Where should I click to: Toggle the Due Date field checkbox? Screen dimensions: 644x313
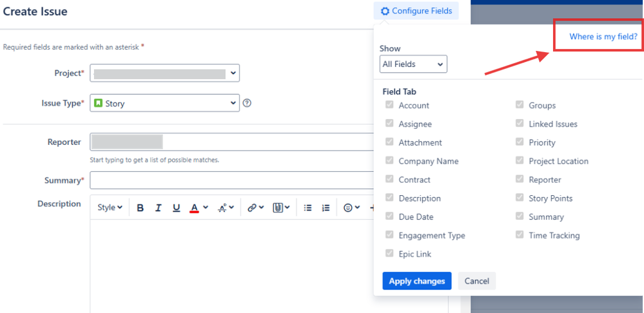[389, 216]
